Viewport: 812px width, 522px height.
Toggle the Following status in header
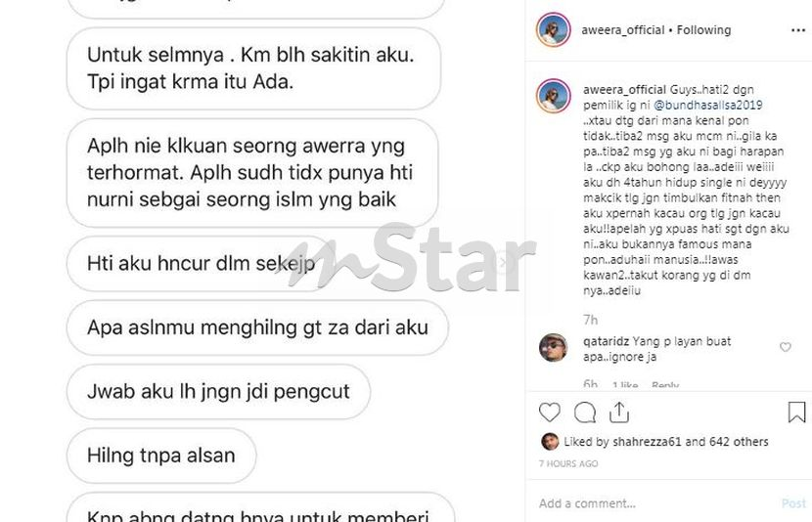703,30
